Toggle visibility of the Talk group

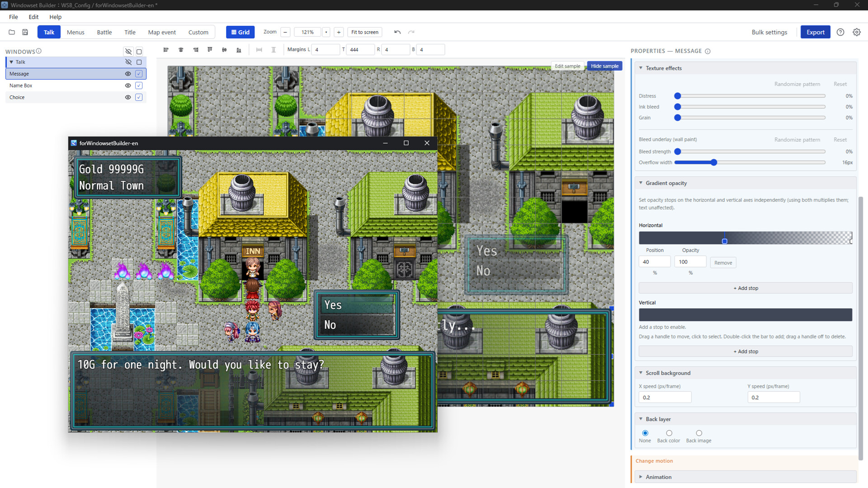point(128,62)
